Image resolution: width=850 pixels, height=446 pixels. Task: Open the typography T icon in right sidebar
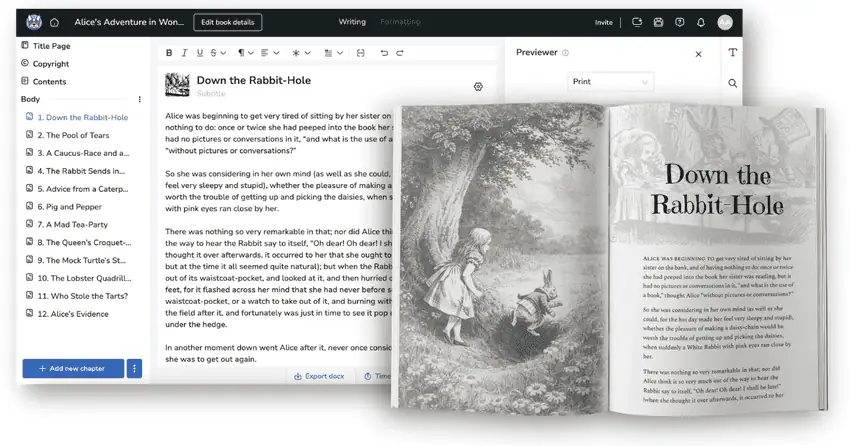point(732,53)
